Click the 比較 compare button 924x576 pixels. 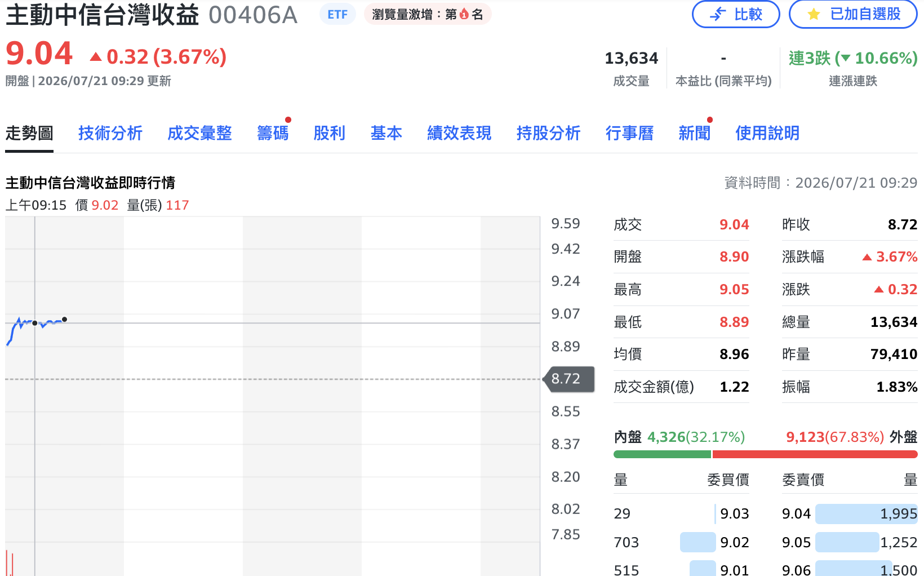tap(736, 14)
